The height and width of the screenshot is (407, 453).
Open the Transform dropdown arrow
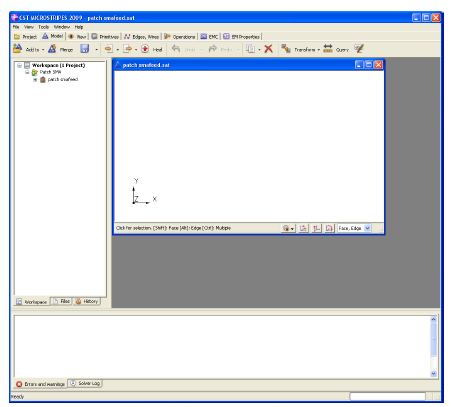click(319, 50)
